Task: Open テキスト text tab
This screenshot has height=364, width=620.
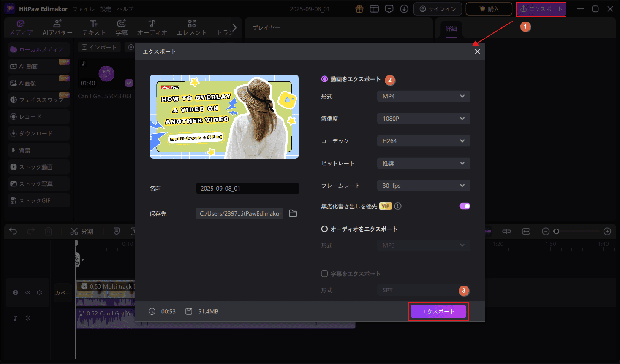Action: tap(94, 27)
